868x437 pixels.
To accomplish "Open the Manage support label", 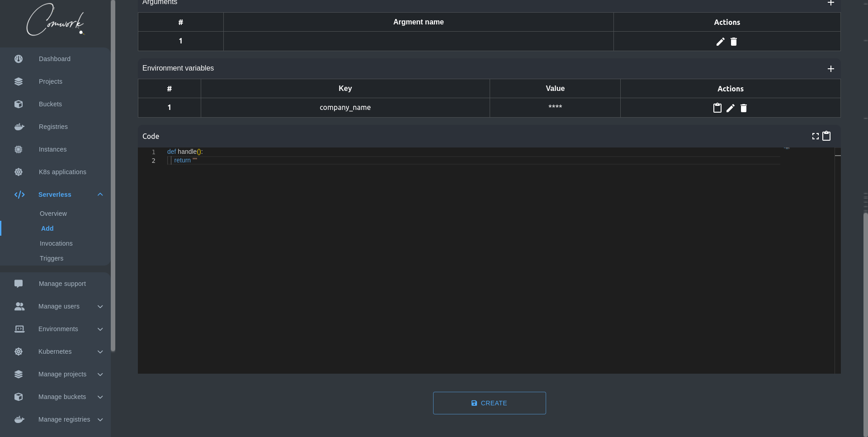I will (62, 284).
